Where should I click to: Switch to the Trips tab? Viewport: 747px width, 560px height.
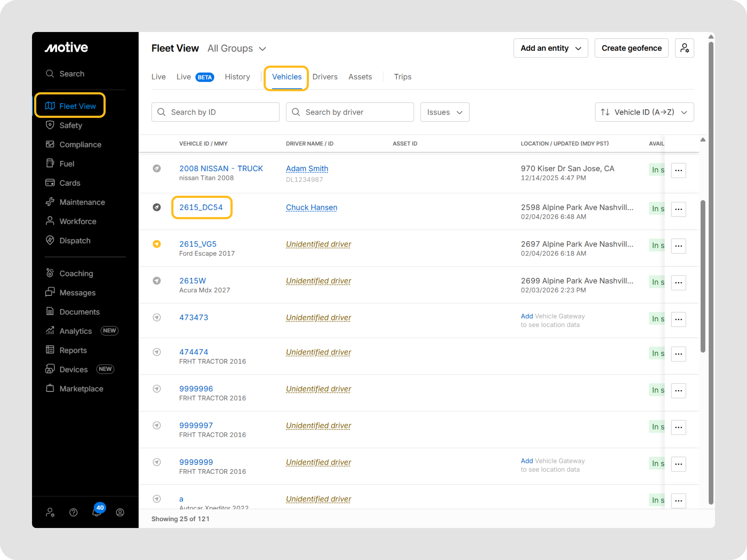[x=403, y=77]
